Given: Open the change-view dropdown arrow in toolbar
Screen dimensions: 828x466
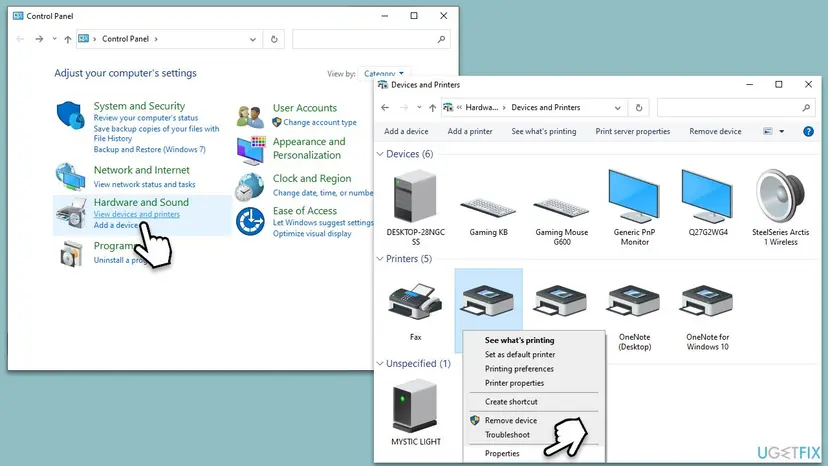Looking at the screenshot, I should pos(782,132).
